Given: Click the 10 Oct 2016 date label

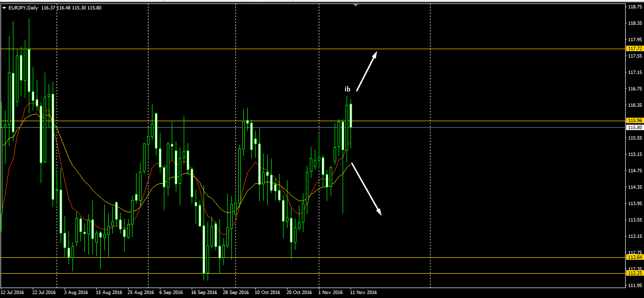Looking at the screenshot, I should tap(268, 293).
